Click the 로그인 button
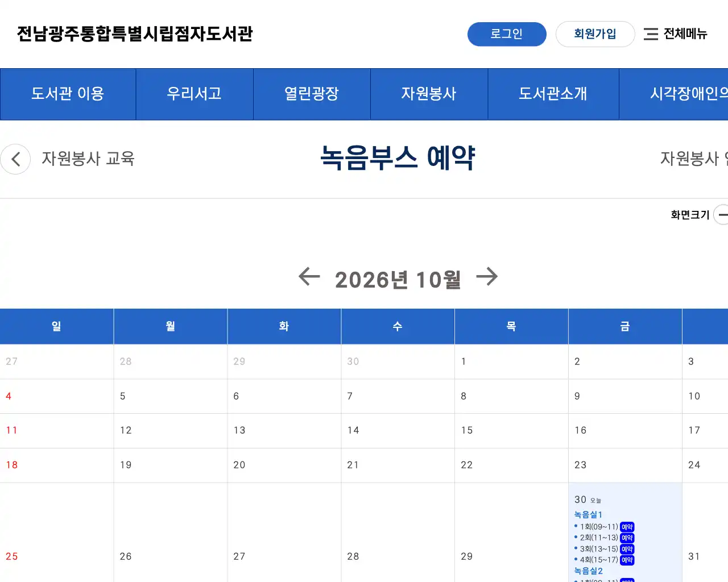 point(507,34)
